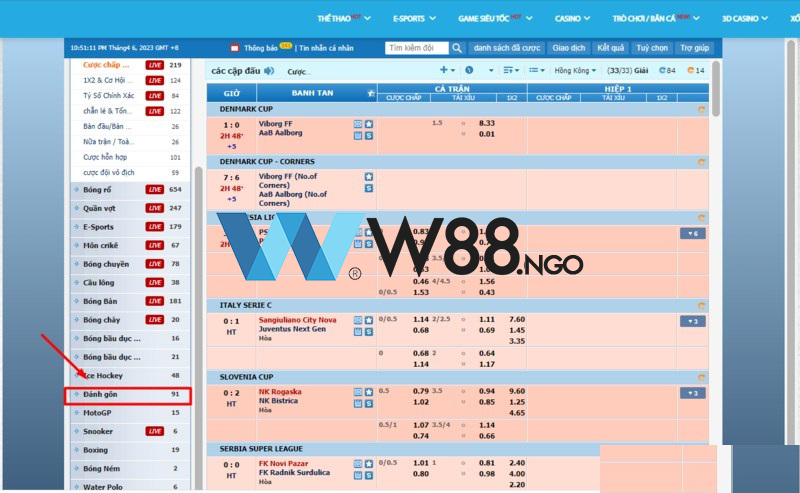Image resolution: width=800 pixels, height=493 pixels.
Task: Click the Tuỳ chọn button
Action: pos(652,48)
